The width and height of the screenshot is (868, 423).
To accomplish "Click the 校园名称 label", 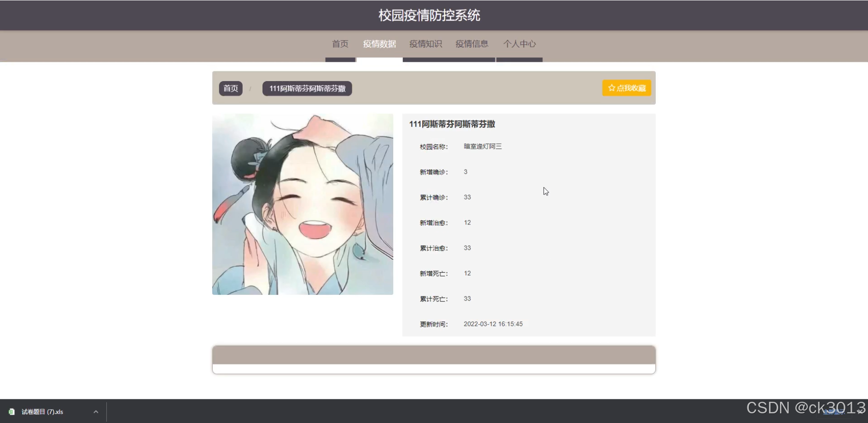I will [433, 147].
